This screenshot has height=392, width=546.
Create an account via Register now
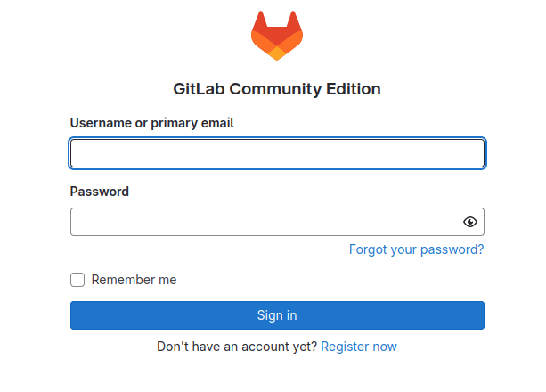[359, 347]
